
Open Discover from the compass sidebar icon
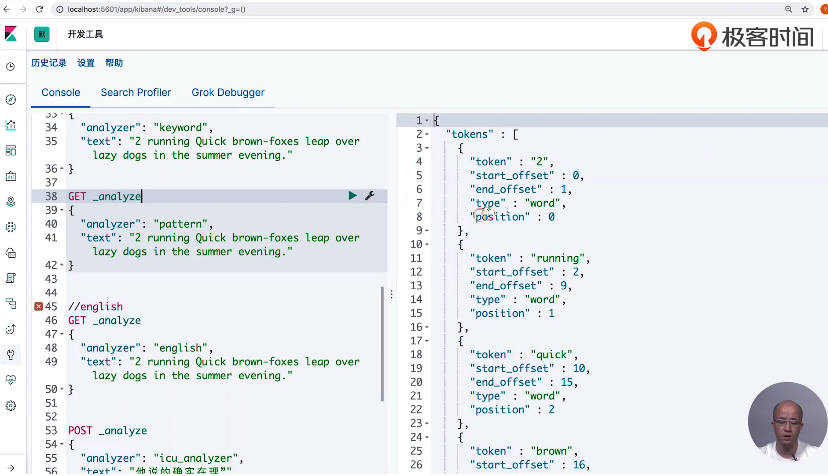click(11, 100)
